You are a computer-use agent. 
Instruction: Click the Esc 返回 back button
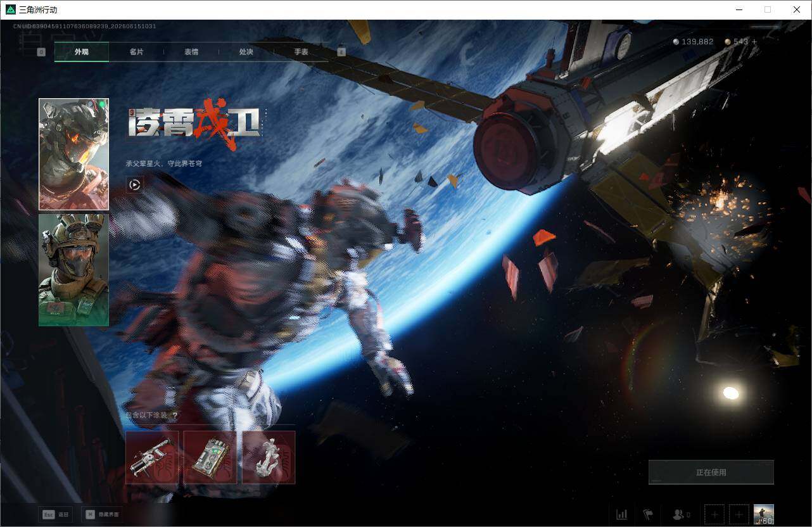pyautogui.click(x=55, y=514)
